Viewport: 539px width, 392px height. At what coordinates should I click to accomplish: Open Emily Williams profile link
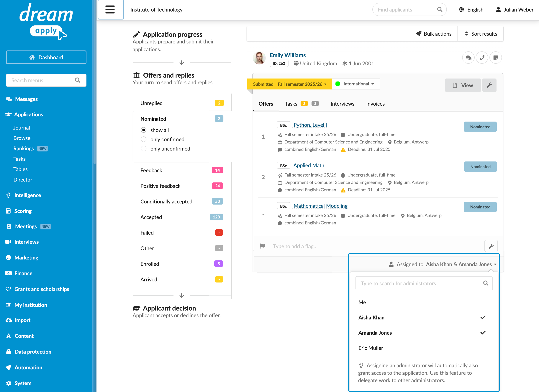(x=288, y=55)
